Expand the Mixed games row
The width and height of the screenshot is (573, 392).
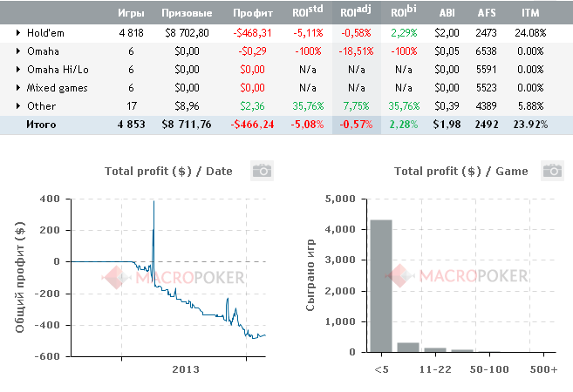tap(19, 88)
